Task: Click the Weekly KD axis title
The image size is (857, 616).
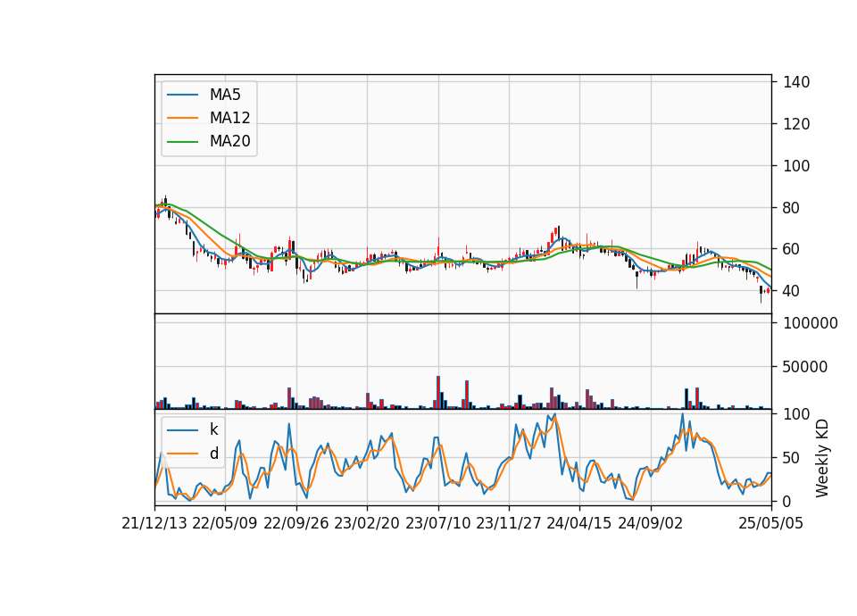Action: click(822, 458)
